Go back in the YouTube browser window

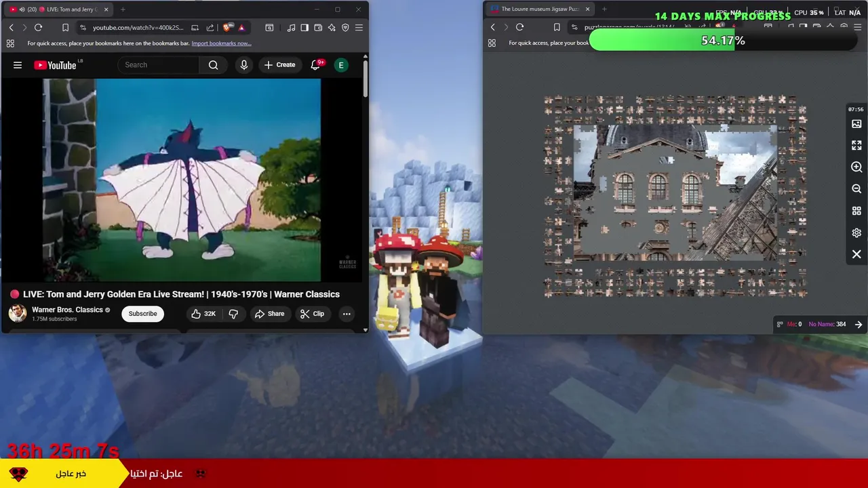tap(11, 28)
